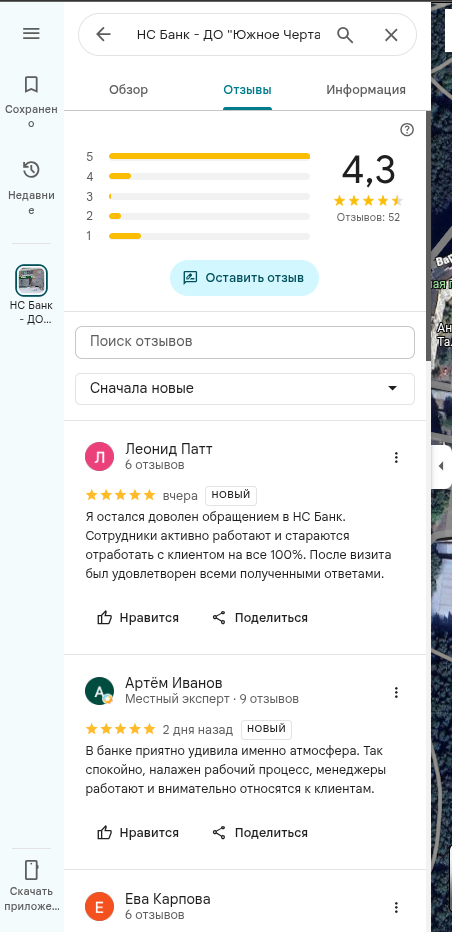Click the Леонид Патт 6 отзывов label
The height and width of the screenshot is (932, 452).
tap(155, 465)
